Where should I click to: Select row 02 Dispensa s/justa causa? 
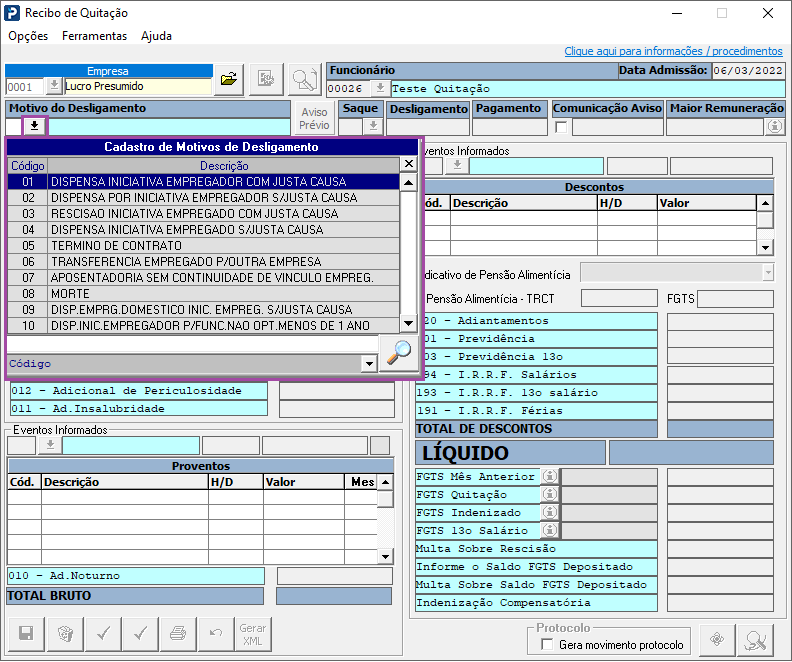point(204,197)
